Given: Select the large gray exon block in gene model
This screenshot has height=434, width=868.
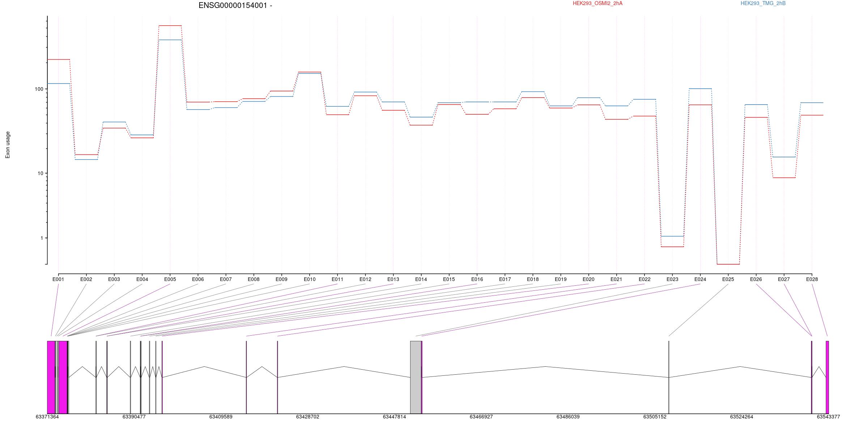Looking at the screenshot, I should coord(416,377).
